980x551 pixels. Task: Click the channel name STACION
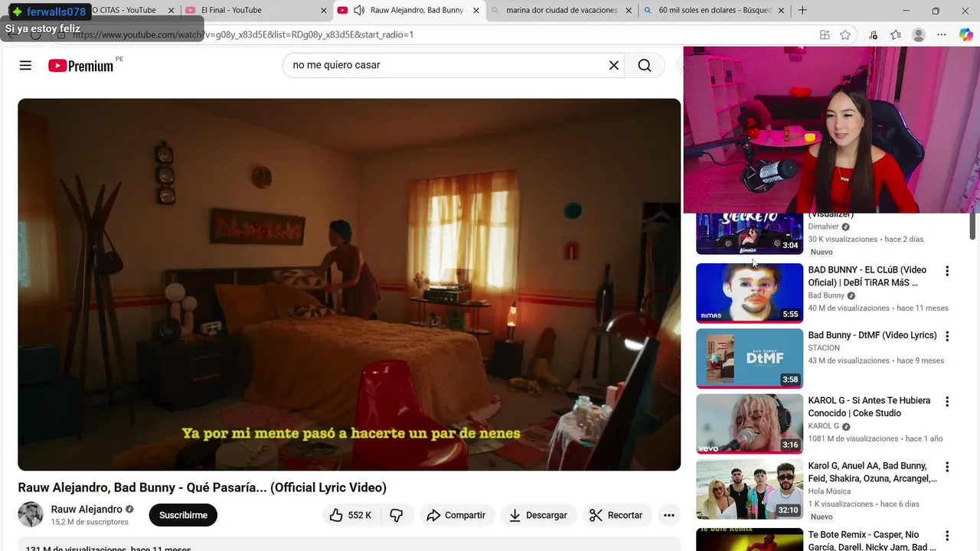[824, 347]
